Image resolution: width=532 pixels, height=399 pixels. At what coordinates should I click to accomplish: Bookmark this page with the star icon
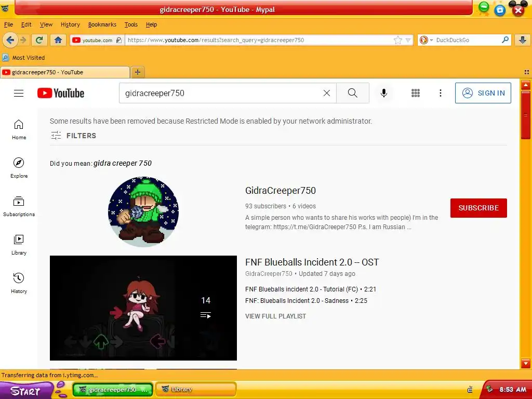[x=397, y=40]
